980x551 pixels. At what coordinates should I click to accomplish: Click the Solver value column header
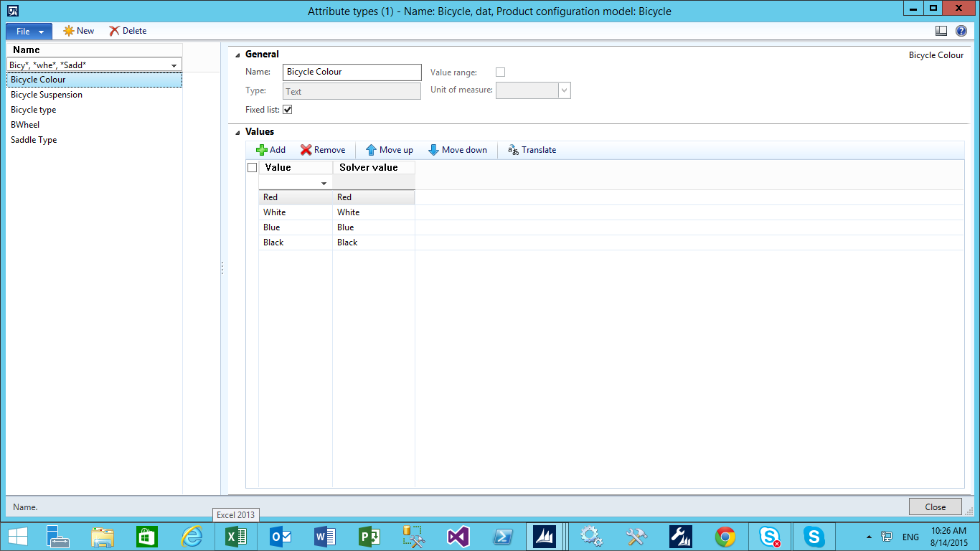point(374,167)
